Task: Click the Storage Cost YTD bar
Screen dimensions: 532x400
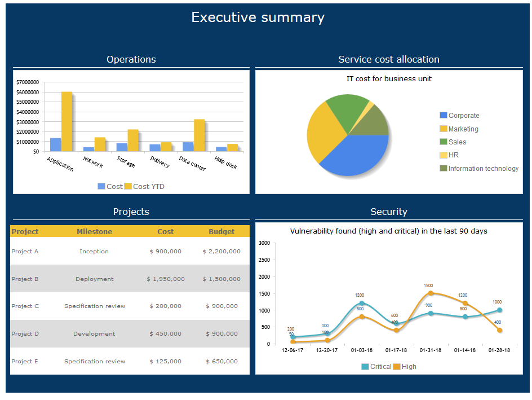Action: (133, 140)
